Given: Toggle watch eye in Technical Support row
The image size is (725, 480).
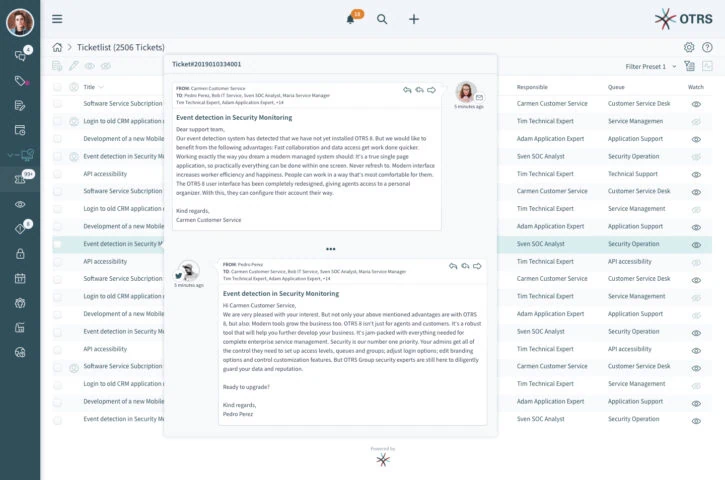Looking at the screenshot, I should coord(696,174).
